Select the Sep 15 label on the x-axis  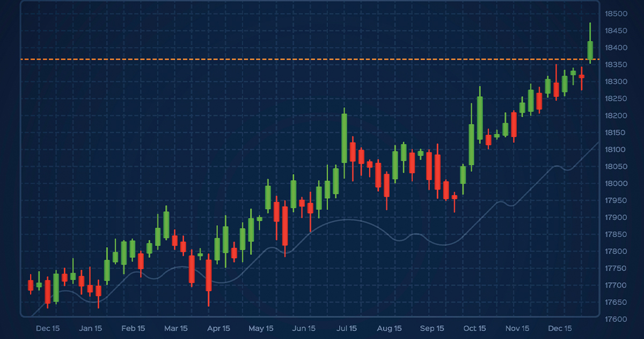click(x=433, y=328)
